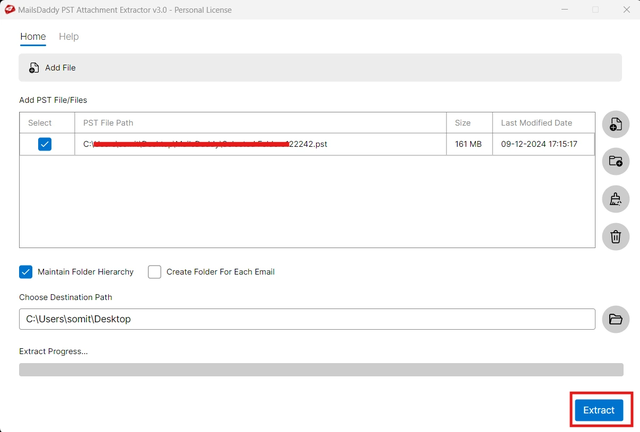The image size is (640, 432).
Task: Click the 161 MB size cell
Action: pyautogui.click(x=469, y=144)
